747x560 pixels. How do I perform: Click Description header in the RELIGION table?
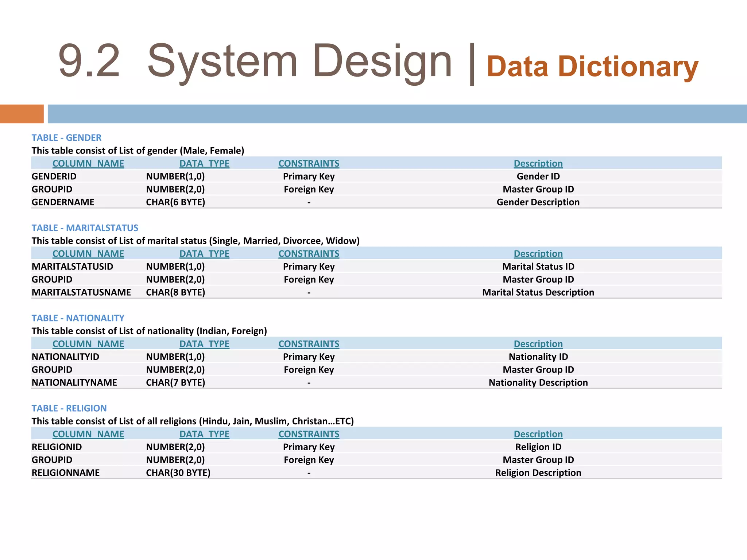(538, 434)
